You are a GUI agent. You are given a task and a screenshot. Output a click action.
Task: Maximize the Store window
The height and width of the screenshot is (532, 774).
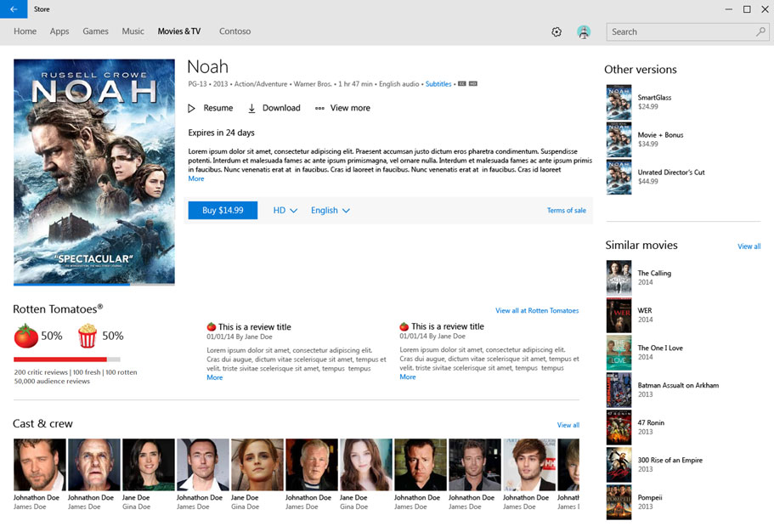click(747, 9)
